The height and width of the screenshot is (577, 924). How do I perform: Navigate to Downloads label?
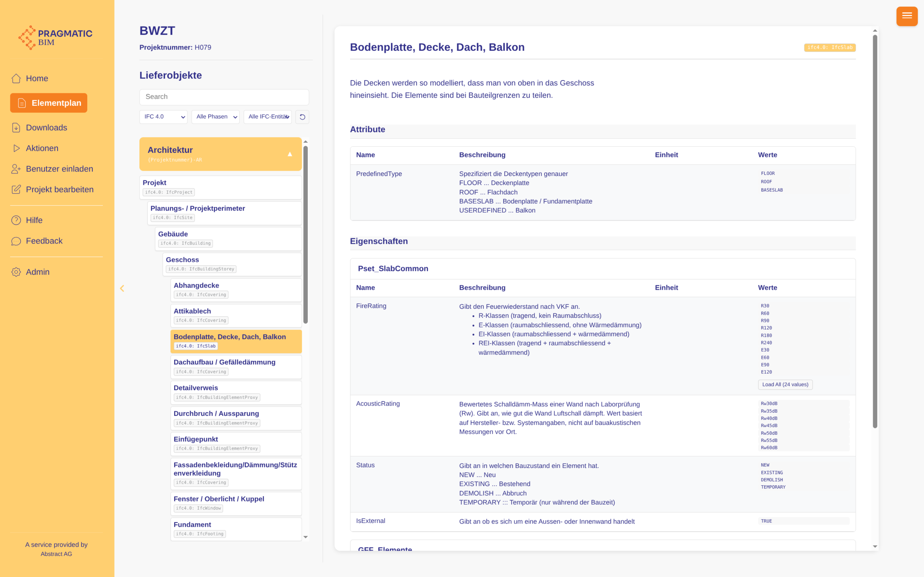tap(47, 127)
